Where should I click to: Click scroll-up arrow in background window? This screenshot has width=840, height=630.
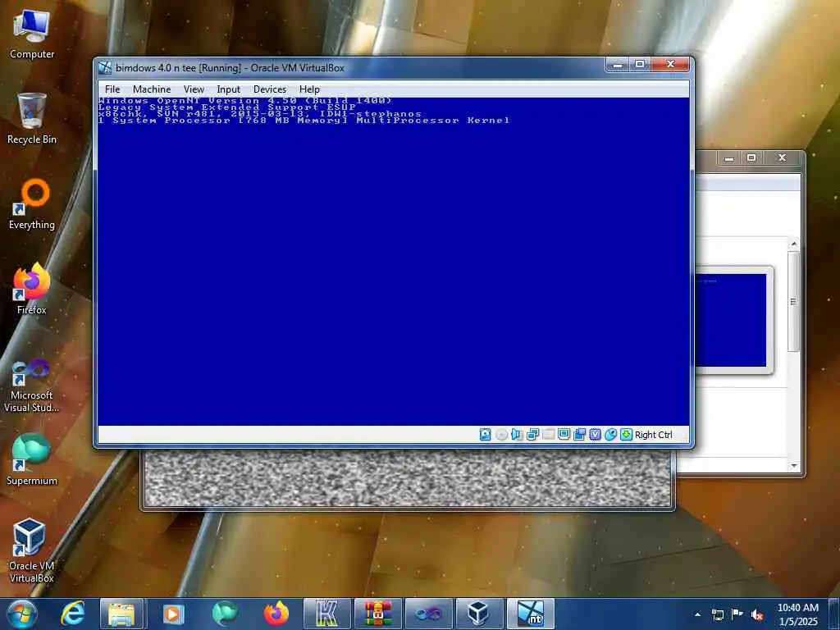point(794,244)
